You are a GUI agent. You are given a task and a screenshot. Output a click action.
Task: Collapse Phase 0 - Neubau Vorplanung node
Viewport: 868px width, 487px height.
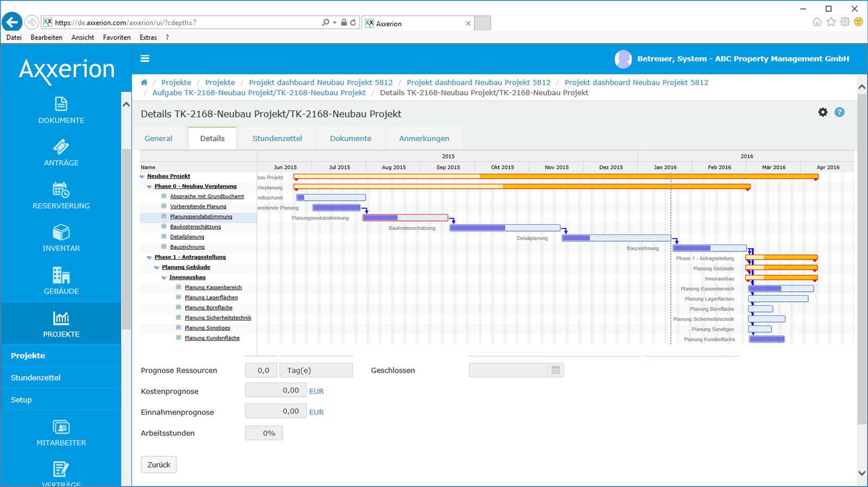(x=149, y=187)
